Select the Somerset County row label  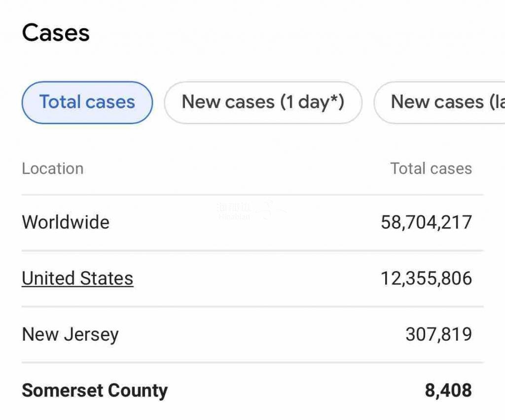coord(95,391)
